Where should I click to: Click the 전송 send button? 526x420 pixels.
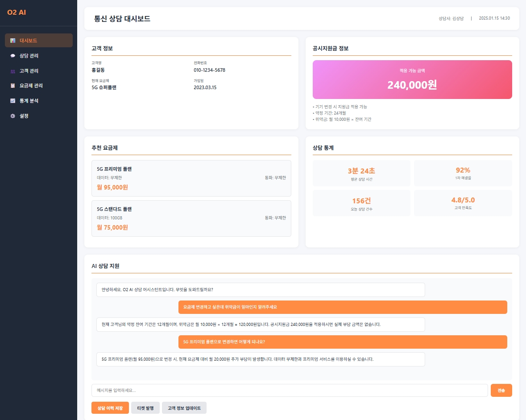click(501, 390)
